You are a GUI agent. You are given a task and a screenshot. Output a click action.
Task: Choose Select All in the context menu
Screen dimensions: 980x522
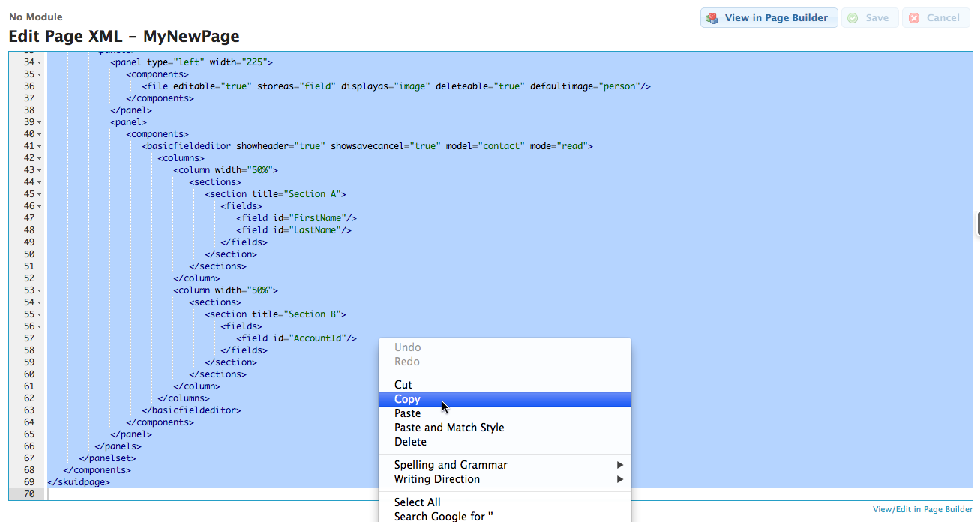coord(417,502)
